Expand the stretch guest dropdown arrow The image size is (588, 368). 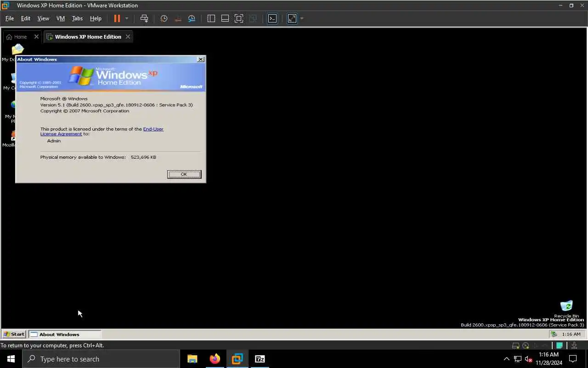[302, 18]
